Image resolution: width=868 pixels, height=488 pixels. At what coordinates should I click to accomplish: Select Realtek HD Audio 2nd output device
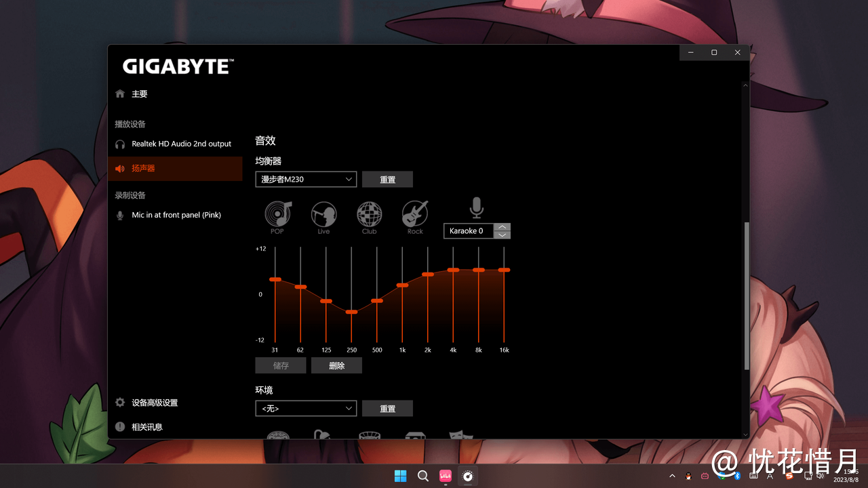pos(181,144)
